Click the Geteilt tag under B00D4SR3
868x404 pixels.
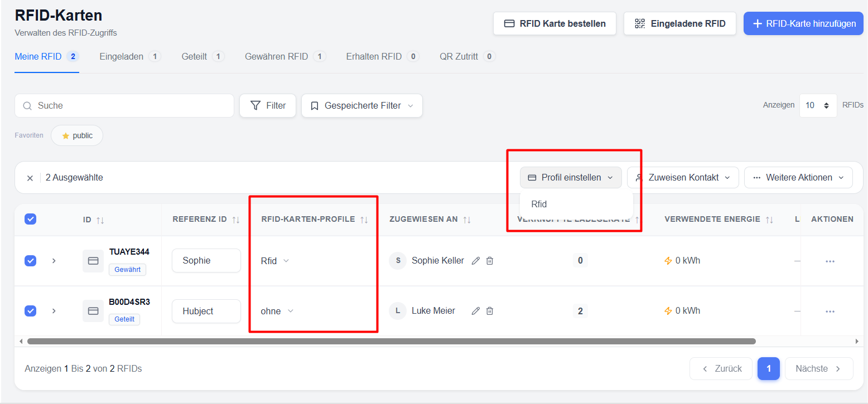(124, 320)
